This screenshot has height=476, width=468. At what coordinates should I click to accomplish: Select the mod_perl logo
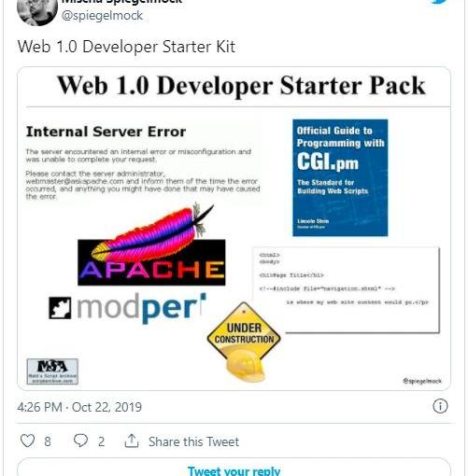(127, 307)
